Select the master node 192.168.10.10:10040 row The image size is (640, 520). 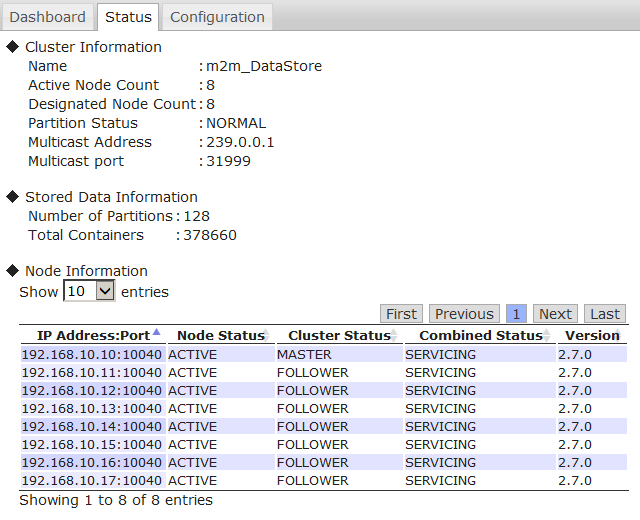pos(92,355)
